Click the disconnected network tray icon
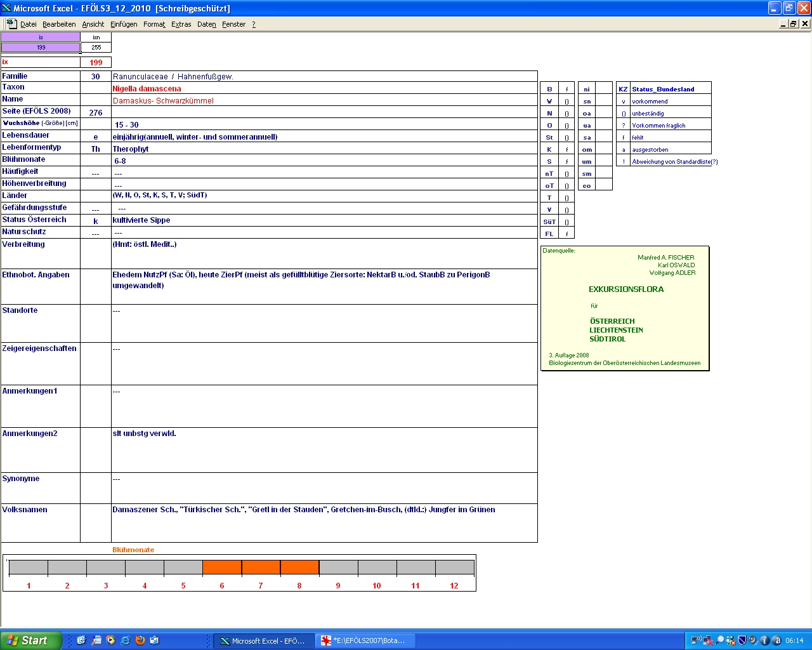This screenshot has width=812, height=650. (x=708, y=640)
